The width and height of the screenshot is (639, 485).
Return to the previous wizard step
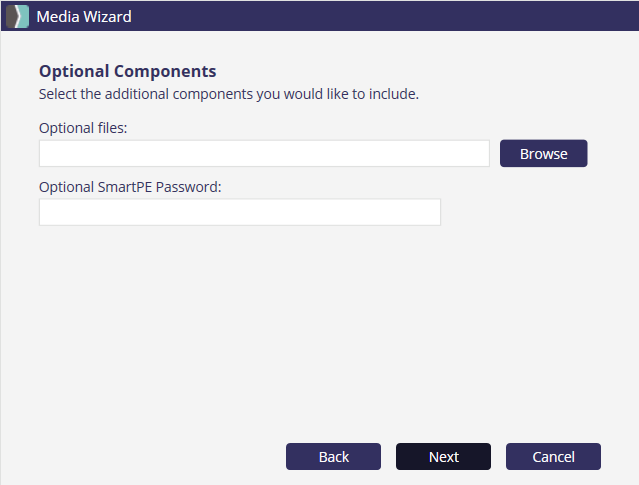coord(333,456)
